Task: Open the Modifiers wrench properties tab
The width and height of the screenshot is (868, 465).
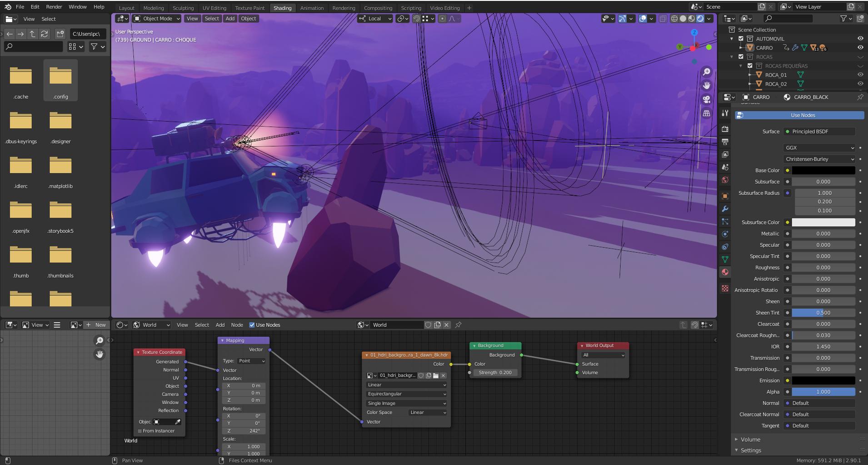Action: click(x=725, y=209)
